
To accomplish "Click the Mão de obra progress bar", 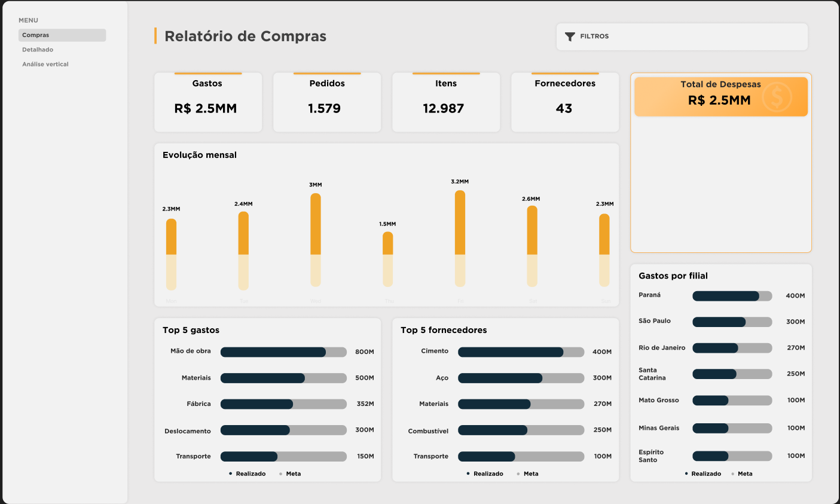I will [283, 352].
